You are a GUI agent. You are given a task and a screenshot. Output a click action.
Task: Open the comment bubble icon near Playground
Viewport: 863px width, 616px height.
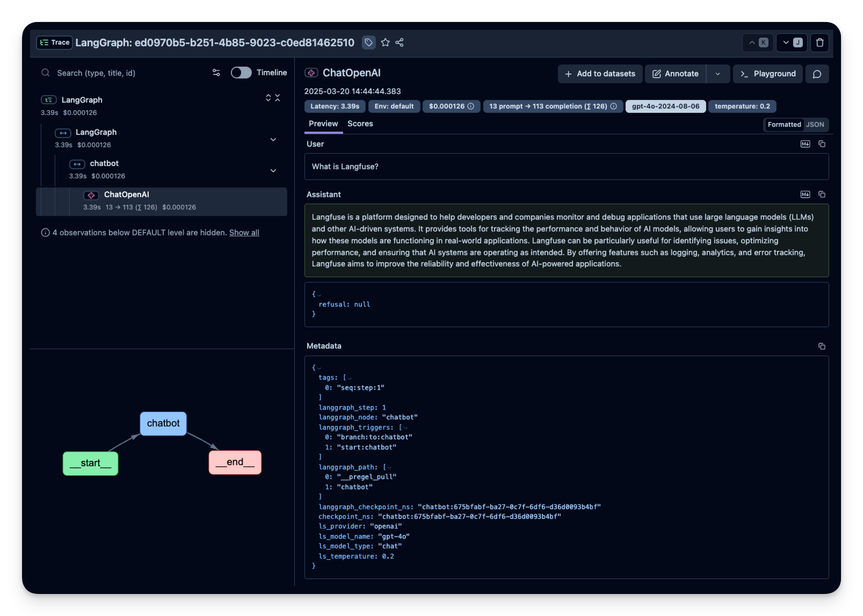pos(817,74)
